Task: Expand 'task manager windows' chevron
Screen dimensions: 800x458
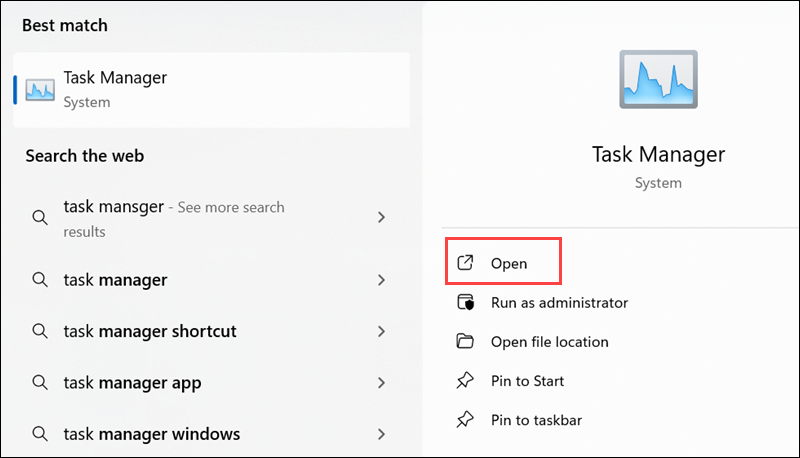Action: tap(381, 435)
